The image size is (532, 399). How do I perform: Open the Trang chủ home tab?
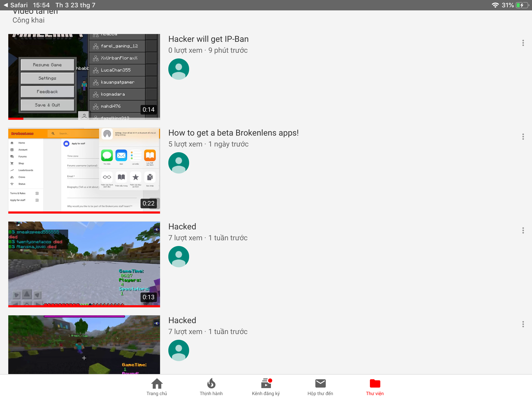(157, 387)
